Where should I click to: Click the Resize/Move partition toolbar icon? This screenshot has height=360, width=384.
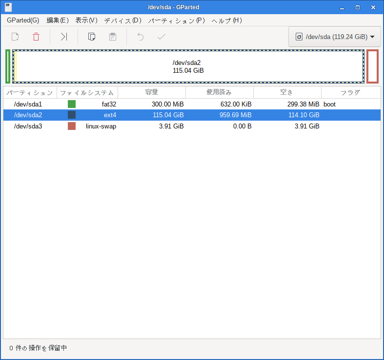click(64, 37)
